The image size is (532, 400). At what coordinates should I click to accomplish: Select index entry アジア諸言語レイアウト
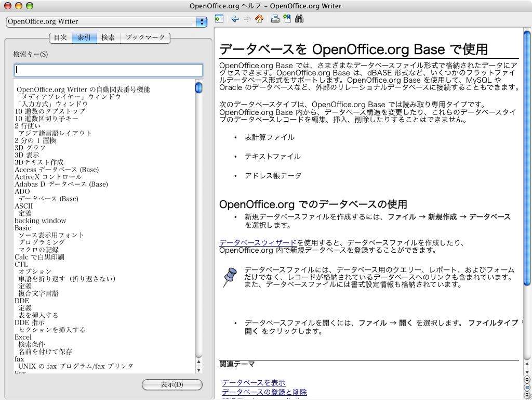(x=55, y=133)
